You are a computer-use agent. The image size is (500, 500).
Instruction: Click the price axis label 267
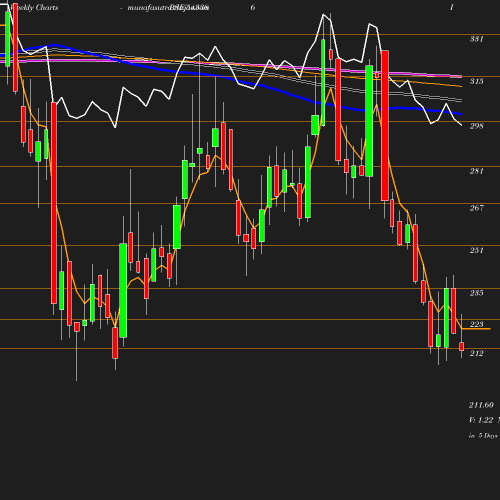click(477, 208)
